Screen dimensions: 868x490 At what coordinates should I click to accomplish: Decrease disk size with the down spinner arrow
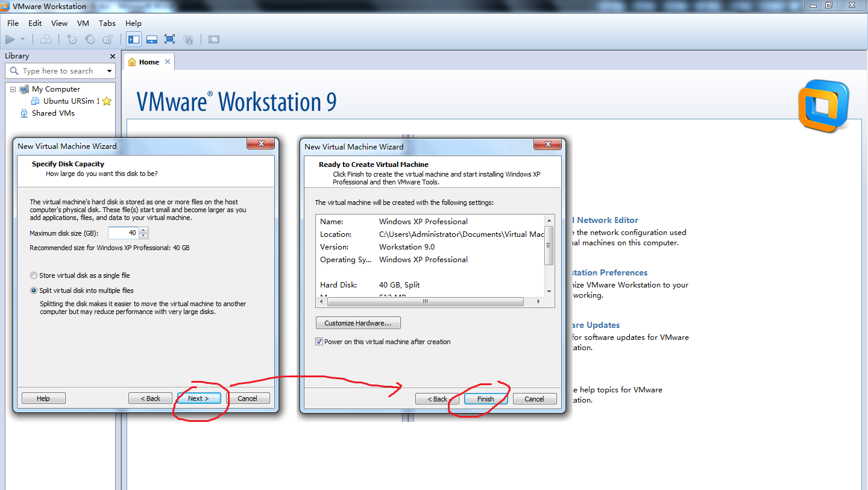(x=143, y=236)
